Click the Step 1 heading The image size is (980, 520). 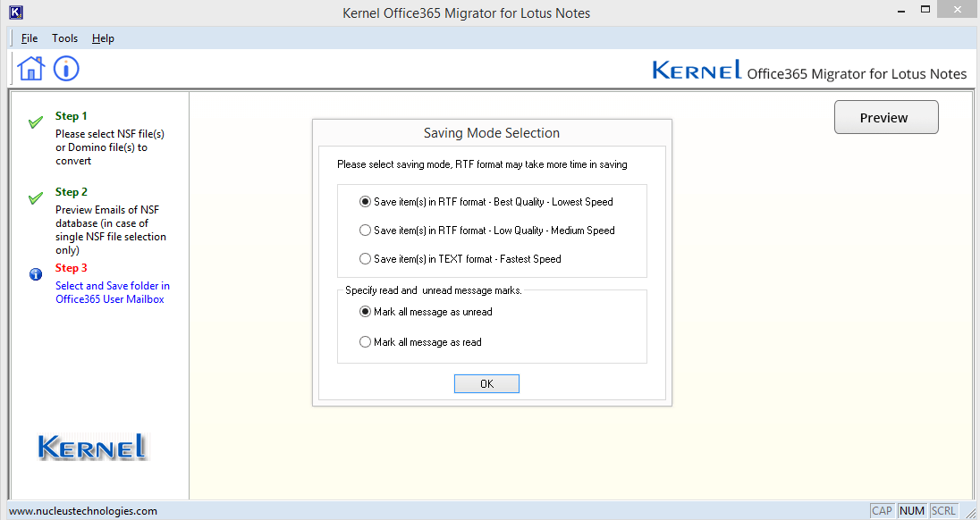click(x=72, y=116)
